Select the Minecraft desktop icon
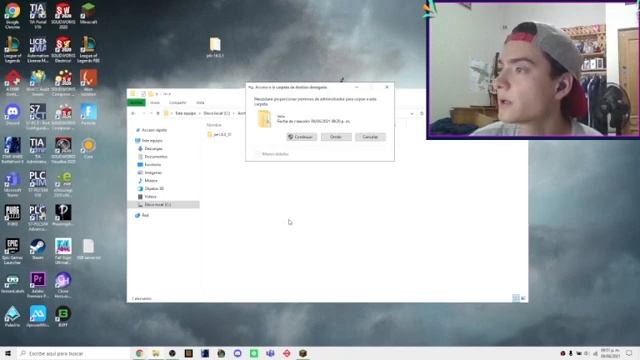 (88, 13)
